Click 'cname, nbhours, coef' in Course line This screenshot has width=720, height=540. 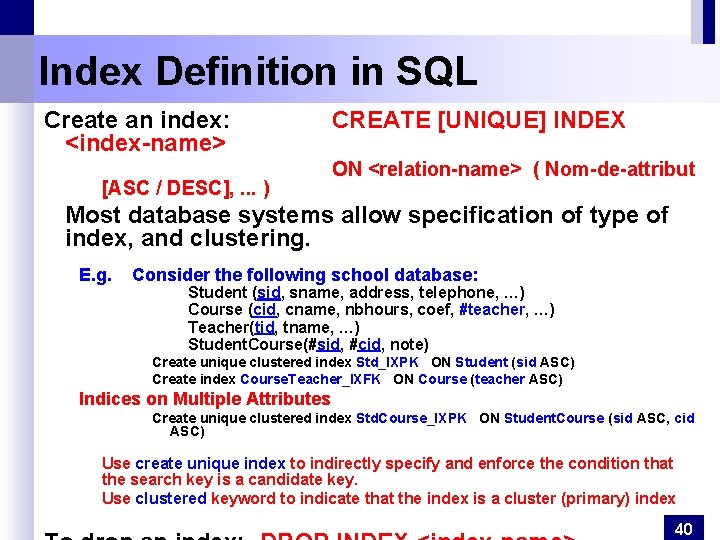pos(366,310)
